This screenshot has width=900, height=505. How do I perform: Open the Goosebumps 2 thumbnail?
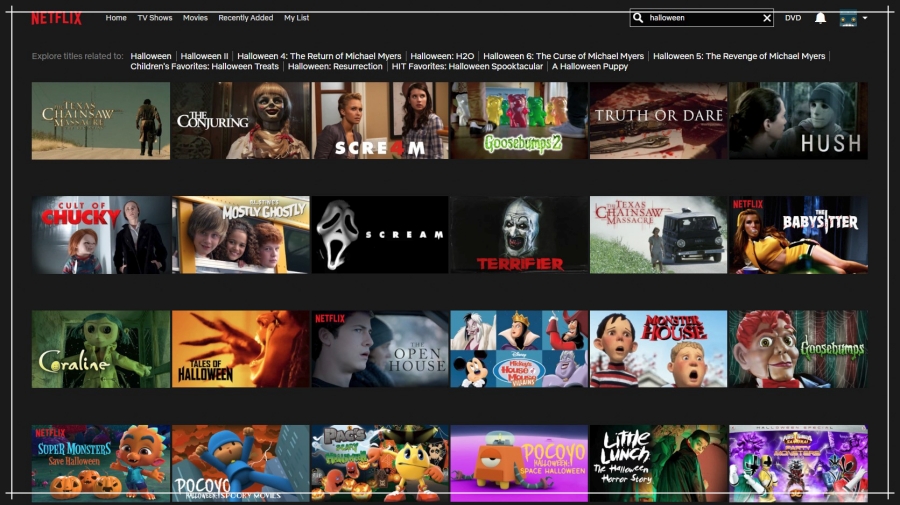[x=519, y=121]
